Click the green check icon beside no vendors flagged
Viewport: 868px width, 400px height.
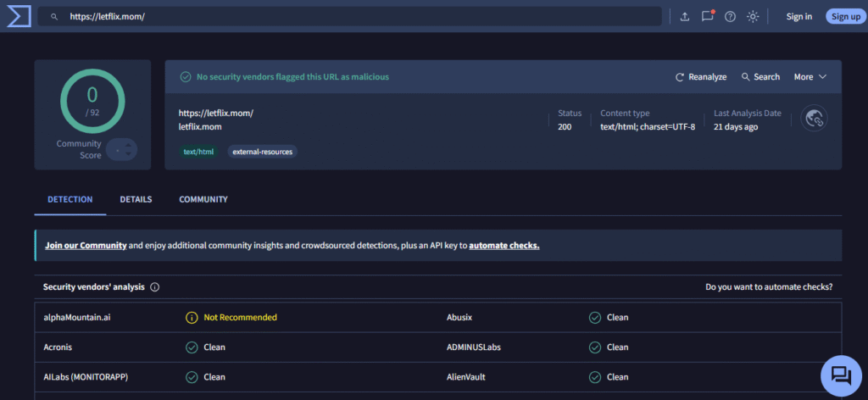point(186,77)
